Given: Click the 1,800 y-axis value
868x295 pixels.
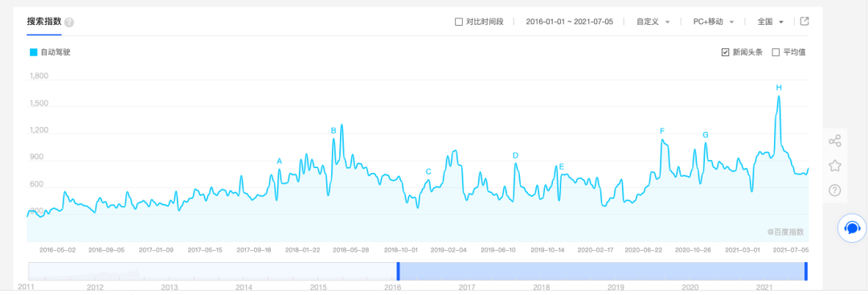Looking at the screenshot, I should pos(39,76).
